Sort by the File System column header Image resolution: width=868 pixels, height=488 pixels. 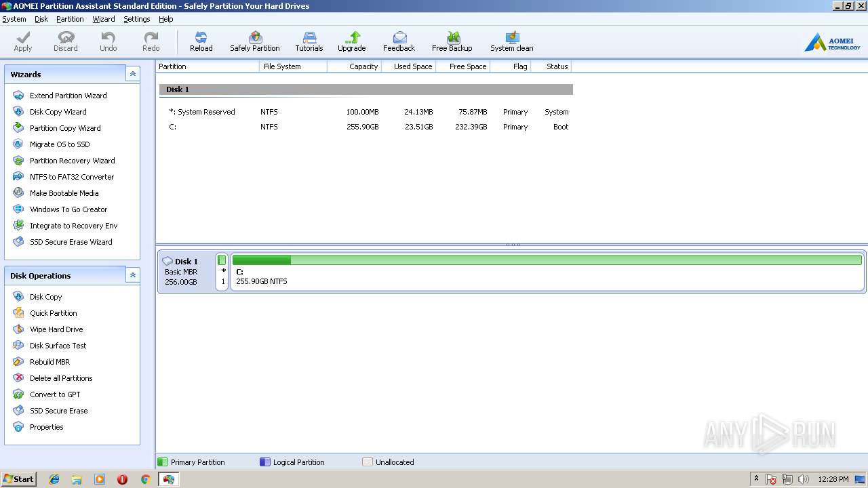pyautogui.click(x=293, y=66)
